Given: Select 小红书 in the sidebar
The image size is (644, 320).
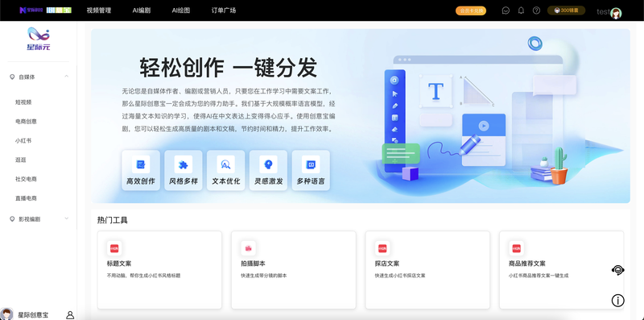Looking at the screenshot, I should point(23,141).
